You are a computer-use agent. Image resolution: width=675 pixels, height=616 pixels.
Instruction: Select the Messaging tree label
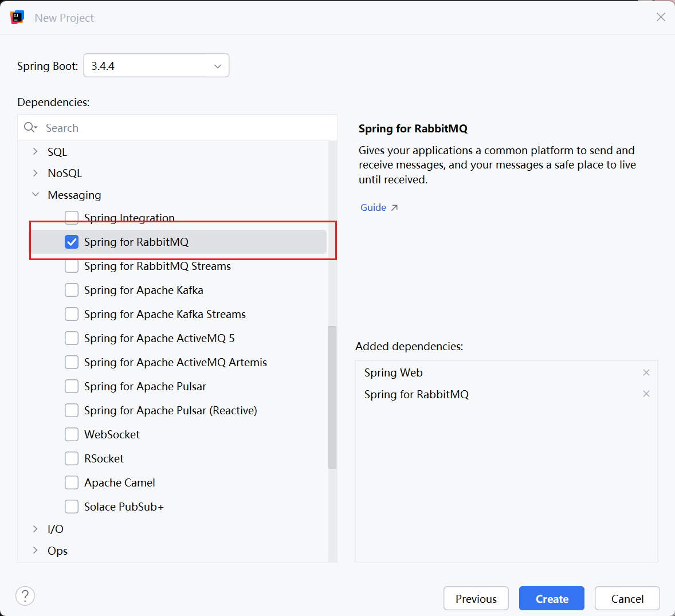pyautogui.click(x=74, y=195)
